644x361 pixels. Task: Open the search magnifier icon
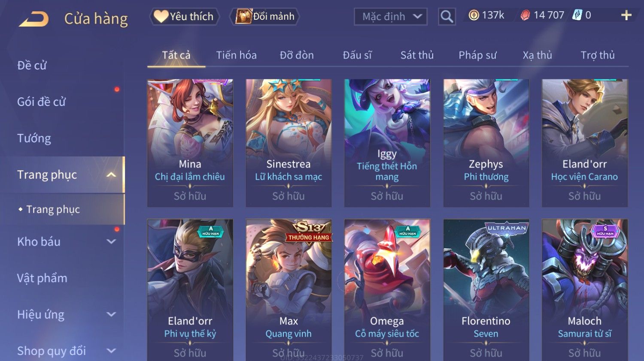click(x=447, y=17)
